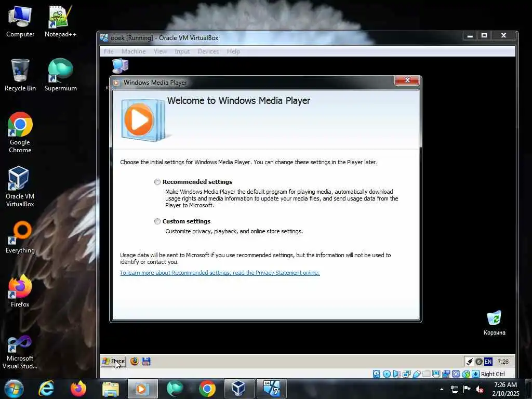Open Firefox from host taskbar
Screen dimensions: 532x399
78,389
